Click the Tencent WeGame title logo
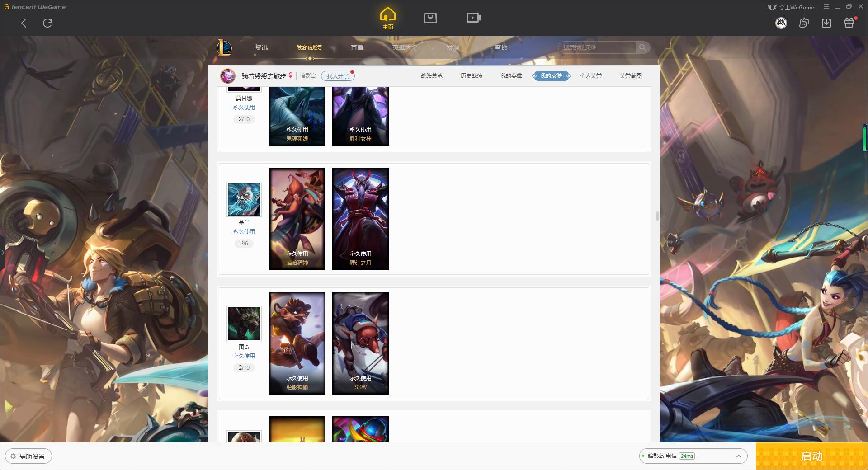The width and height of the screenshot is (868, 470). [35, 7]
